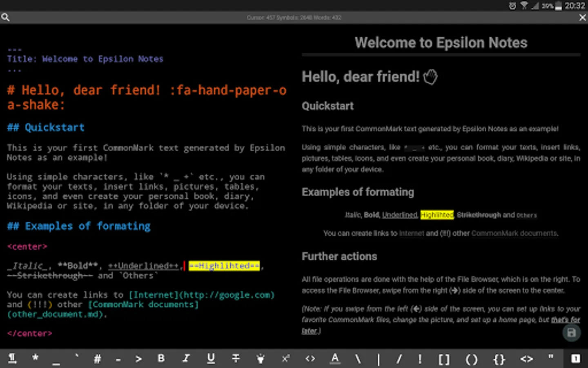Screen dimensions: 588x368
Task: Tap the cursor, symbols and words counter
Action: [x=294, y=18]
